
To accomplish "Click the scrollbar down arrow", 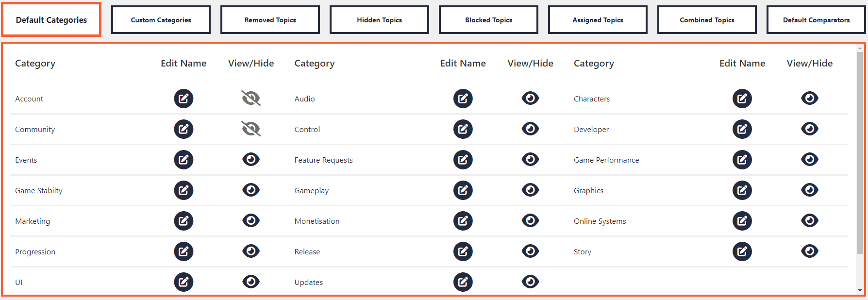I will pyautogui.click(x=860, y=290).
